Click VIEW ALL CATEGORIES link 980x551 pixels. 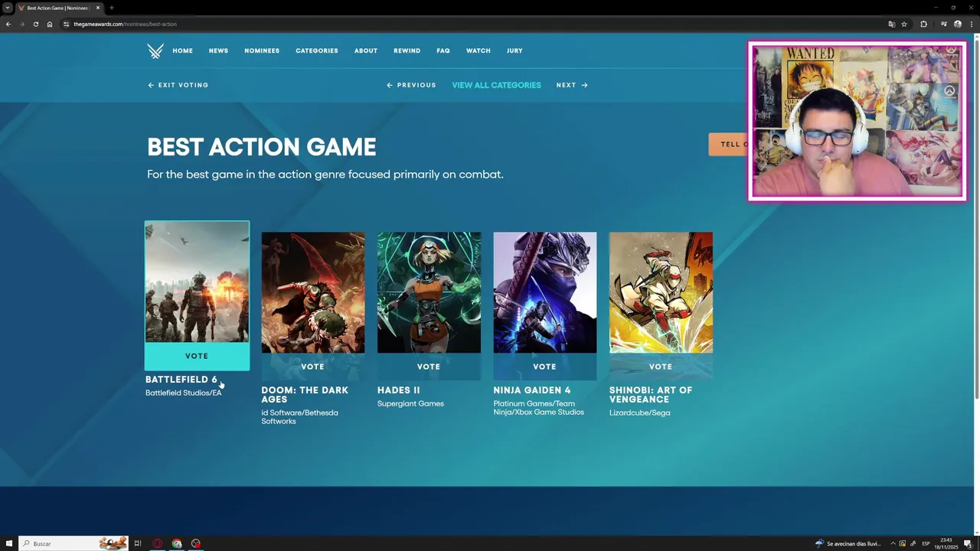[496, 85]
